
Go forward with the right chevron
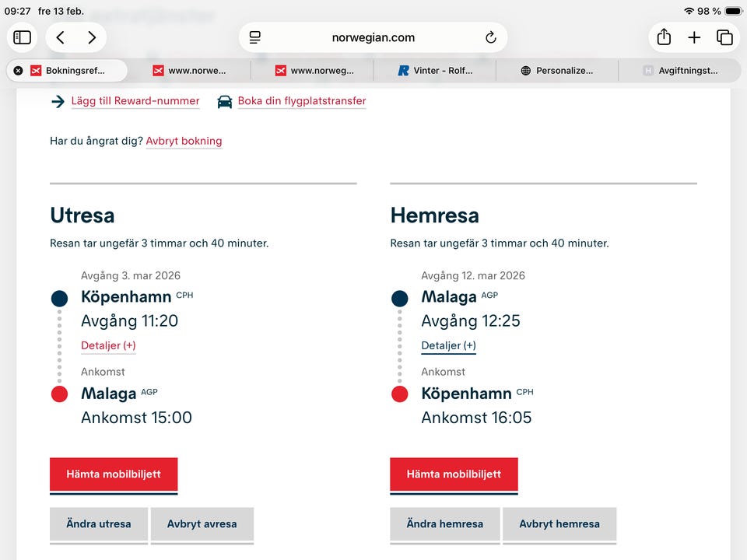(92, 37)
